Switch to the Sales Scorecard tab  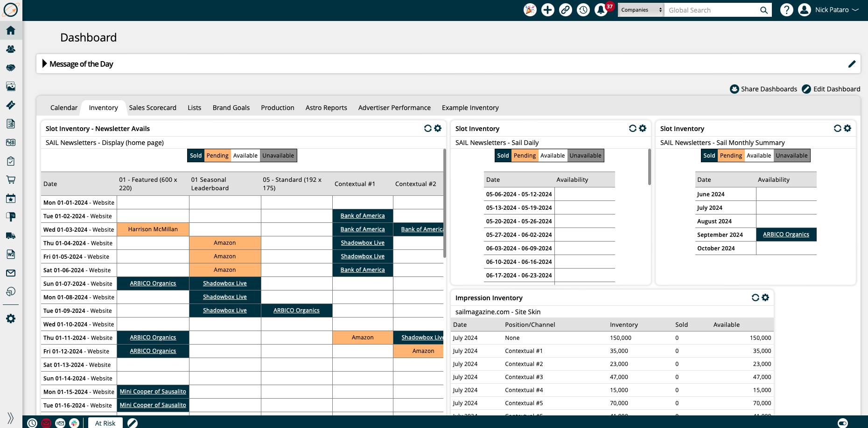pos(153,108)
